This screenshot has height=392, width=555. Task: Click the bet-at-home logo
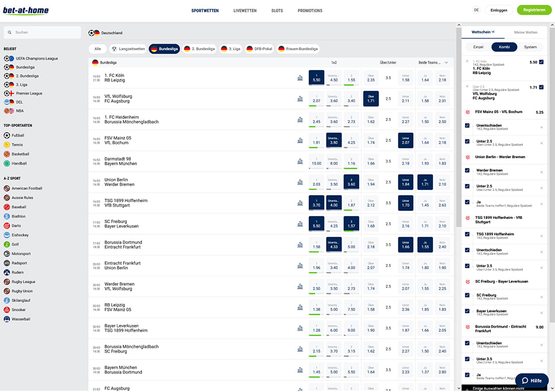coord(26,11)
